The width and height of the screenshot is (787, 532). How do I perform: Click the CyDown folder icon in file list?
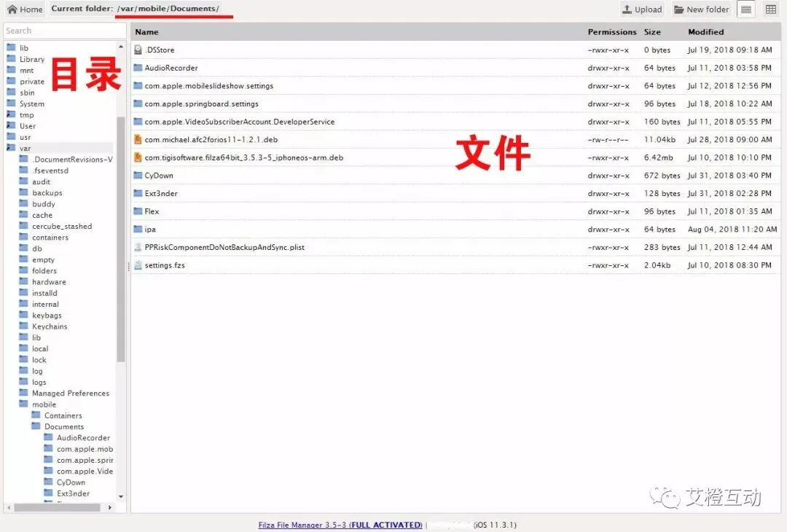coord(138,175)
